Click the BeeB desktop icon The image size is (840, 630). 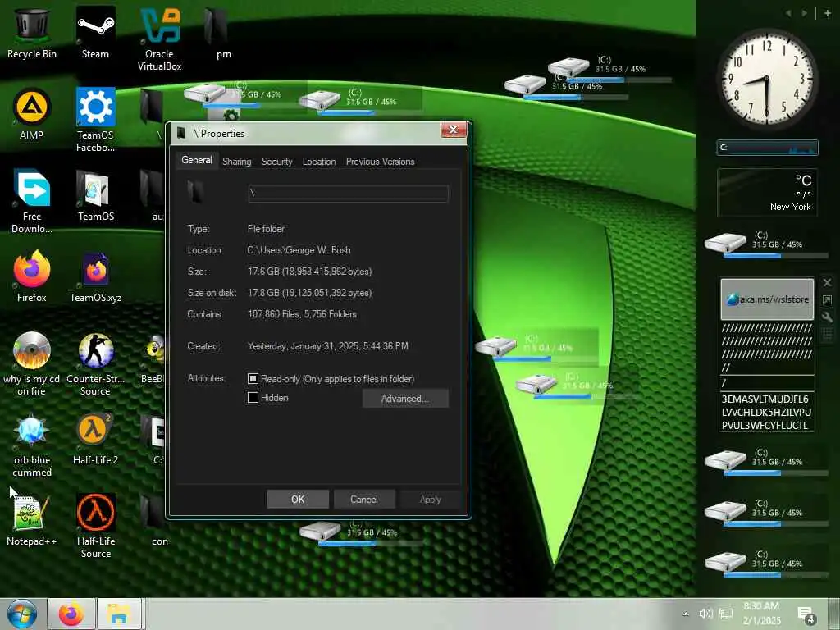coord(154,358)
